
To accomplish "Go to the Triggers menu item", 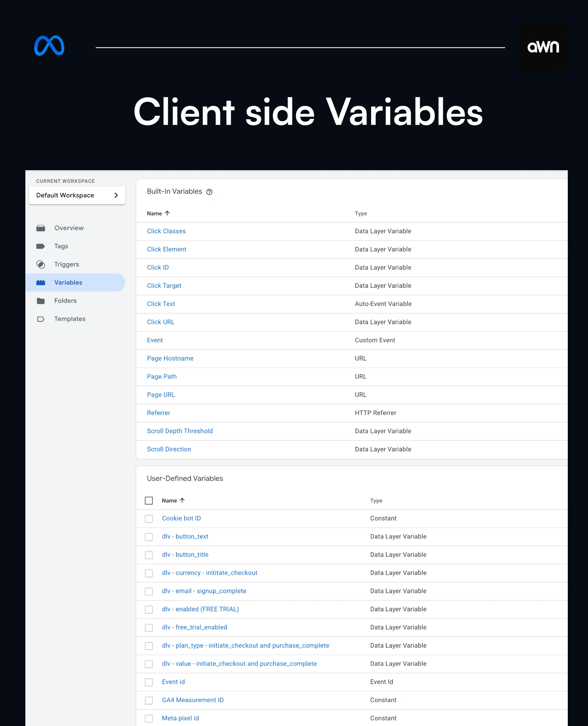I will [67, 264].
